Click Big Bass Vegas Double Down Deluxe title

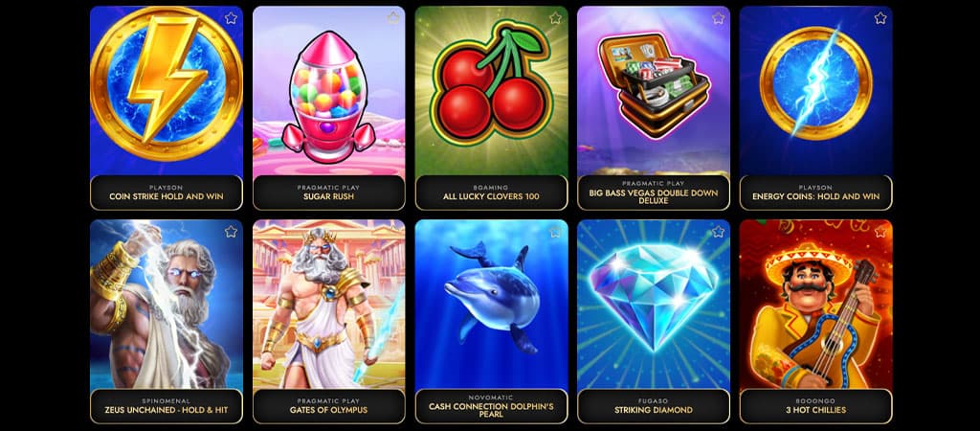point(654,196)
